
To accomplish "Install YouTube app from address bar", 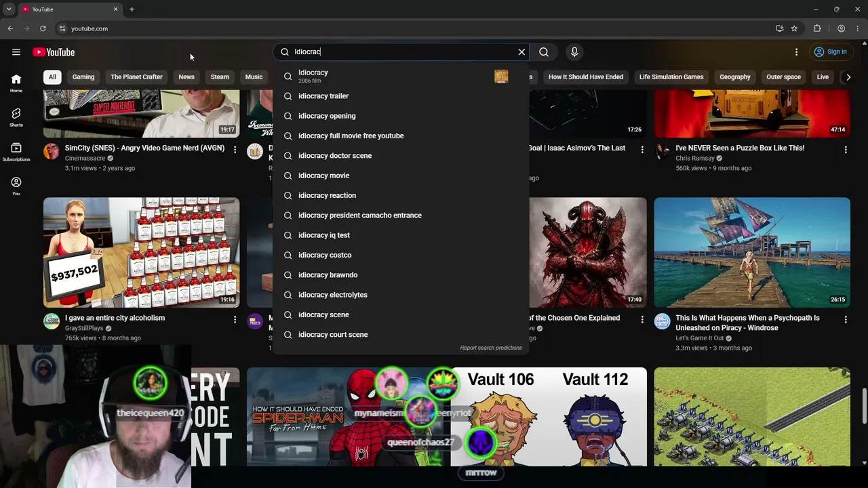I will 779,28.
